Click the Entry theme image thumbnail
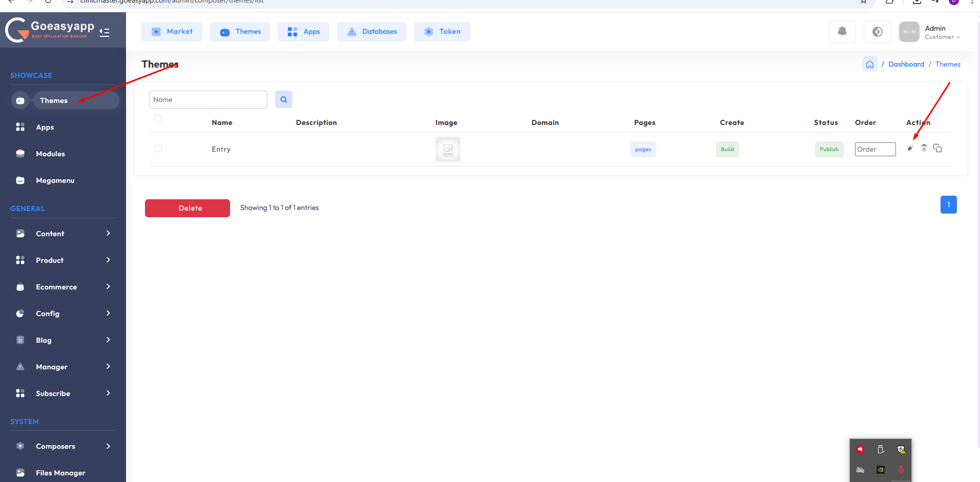980x482 pixels. (x=448, y=149)
